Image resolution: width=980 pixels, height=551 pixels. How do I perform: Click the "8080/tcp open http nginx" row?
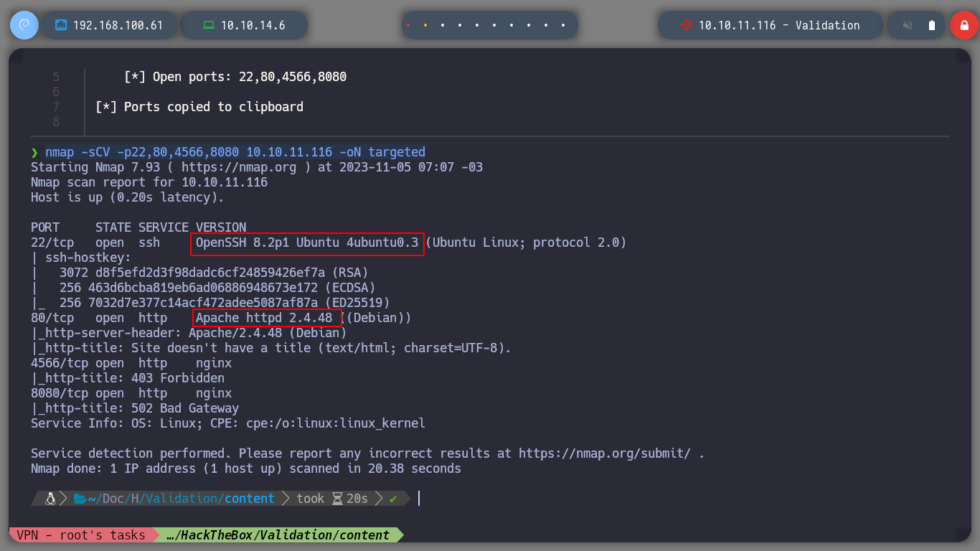coord(131,393)
